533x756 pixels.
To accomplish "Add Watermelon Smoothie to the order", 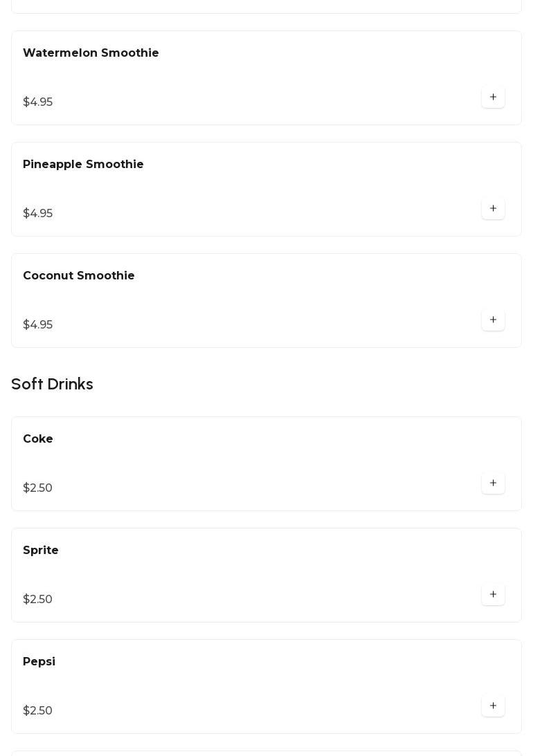I will coord(493,98).
